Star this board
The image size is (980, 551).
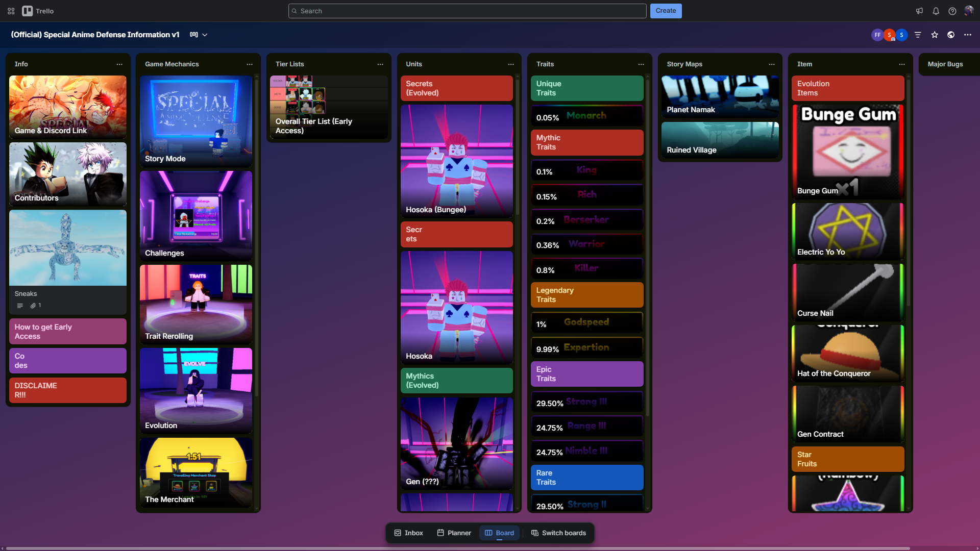click(934, 35)
